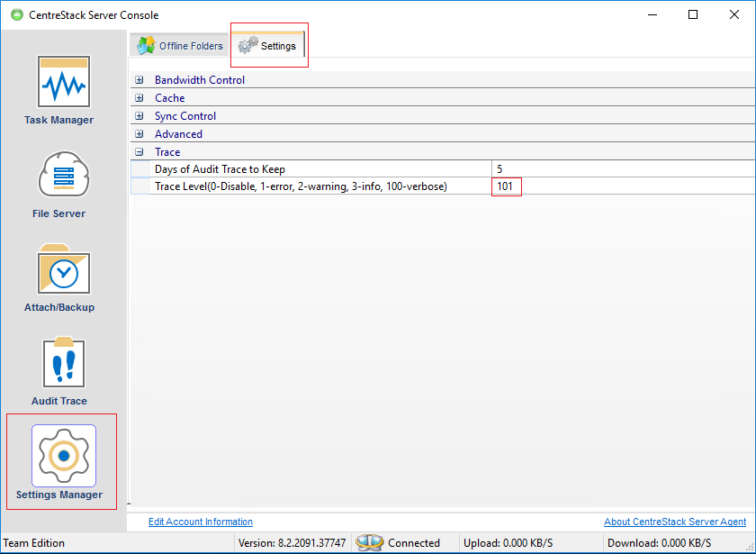
Task: Open the Edit Account Information link
Action: point(201,522)
